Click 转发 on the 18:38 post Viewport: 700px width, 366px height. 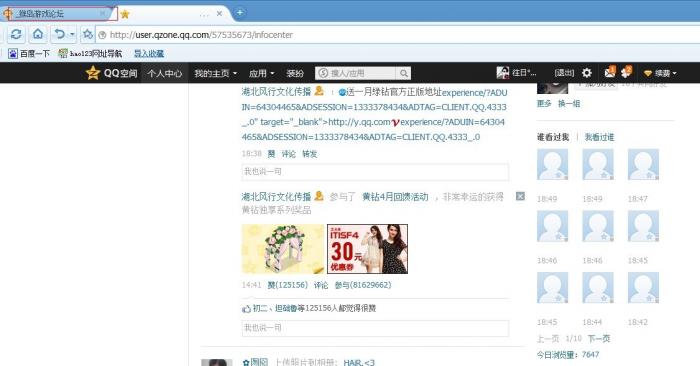[309, 154]
